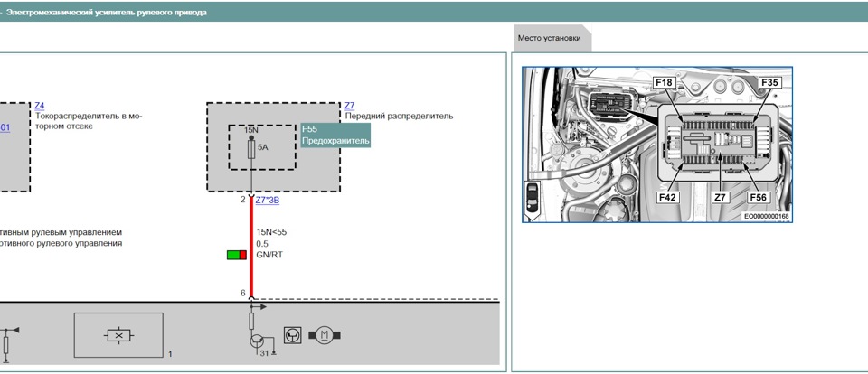Click the F56 label in location image
Image resolution: width=868 pixels, height=374 pixels.
pos(759,197)
